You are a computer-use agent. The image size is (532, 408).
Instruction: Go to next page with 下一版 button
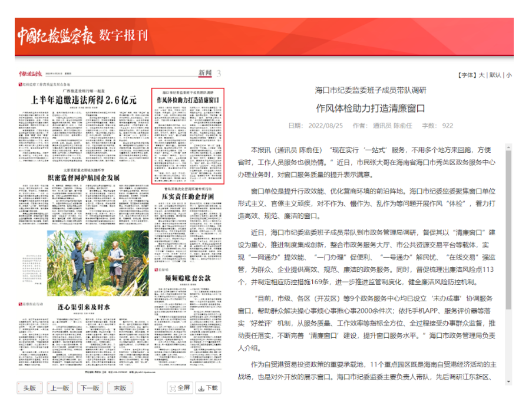click(x=90, y=388)
